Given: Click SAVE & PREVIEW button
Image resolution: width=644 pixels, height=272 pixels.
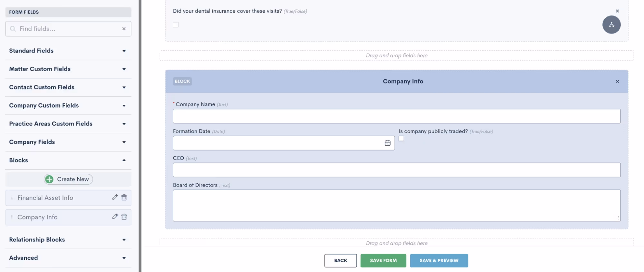Looking at the screenshot, I should [439, 260].
